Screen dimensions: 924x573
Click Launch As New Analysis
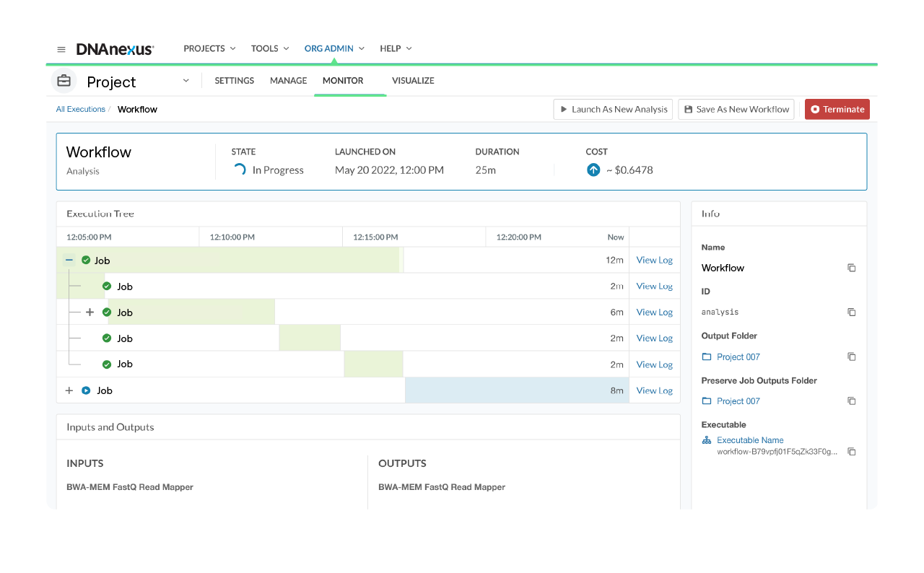point(612,109)
